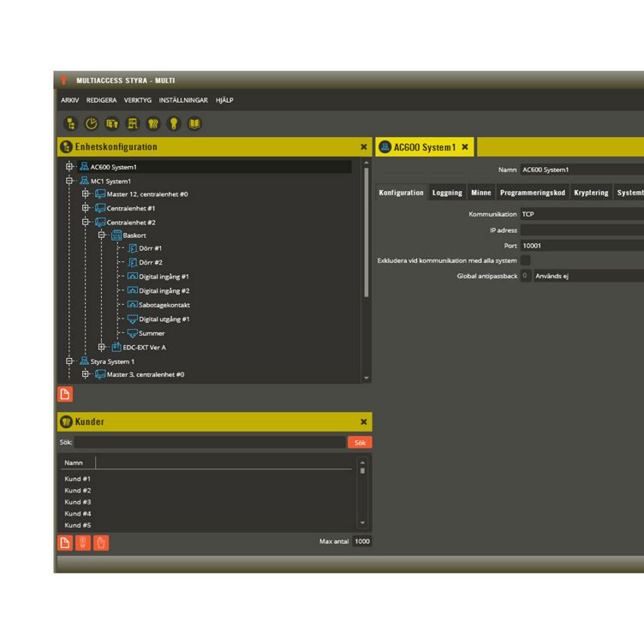The width and height of the screenshot is (644, 644).
Task: Click the open book toolbar icon
Action: coord(195,123)
